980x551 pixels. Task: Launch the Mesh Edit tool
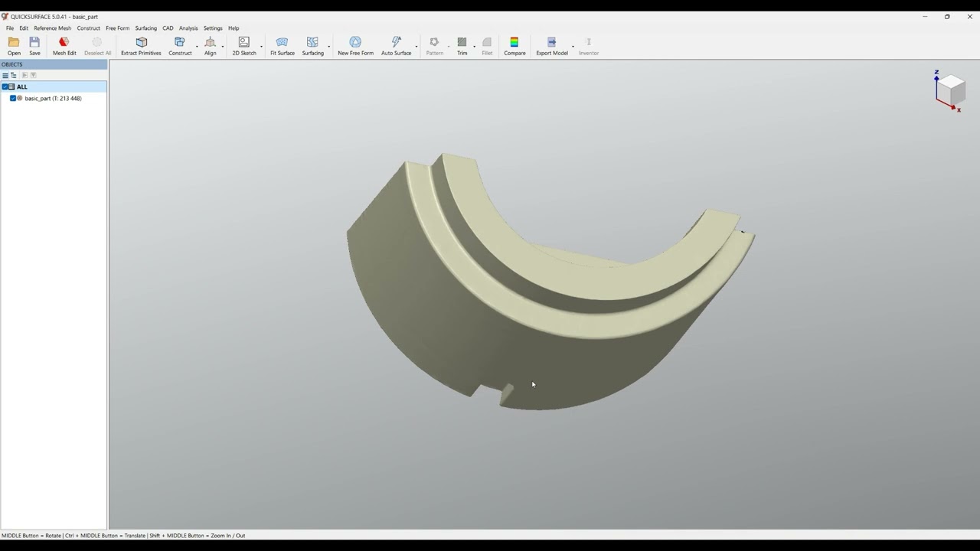64,46
